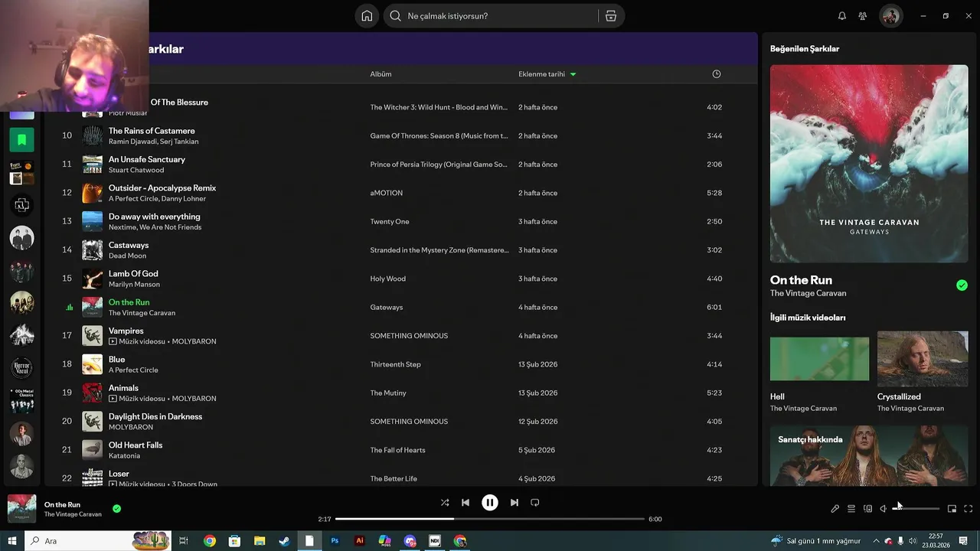Screen dimensions: 980x551
Task: Open the play queue icon
Action: (851, 509)
